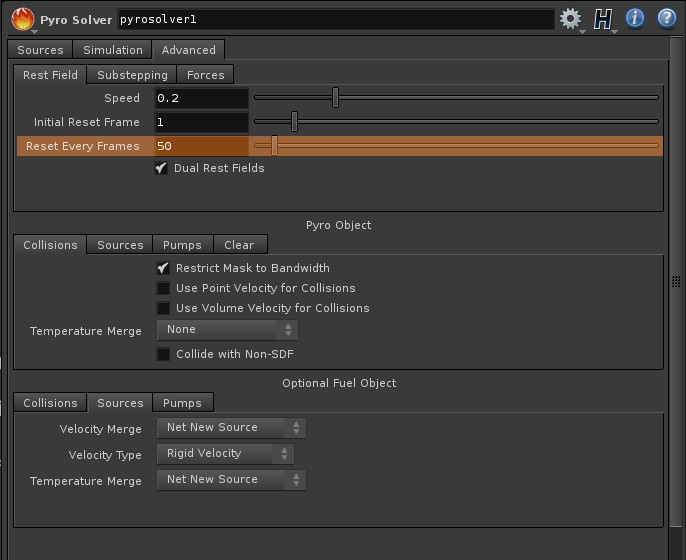The height and width of the screenshot is (560, 686).
Task: Click the Pyro Solver flame icon
Action: pos(23,19)
